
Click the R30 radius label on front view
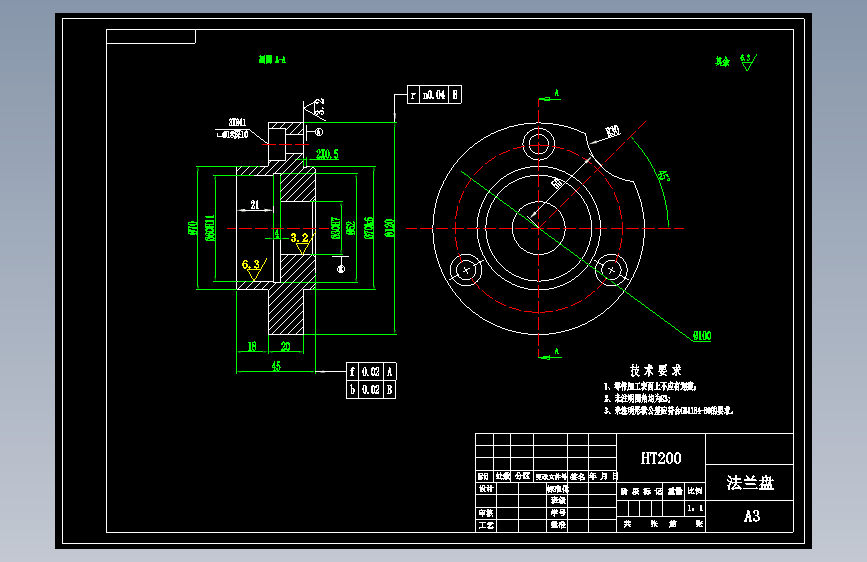613,132
